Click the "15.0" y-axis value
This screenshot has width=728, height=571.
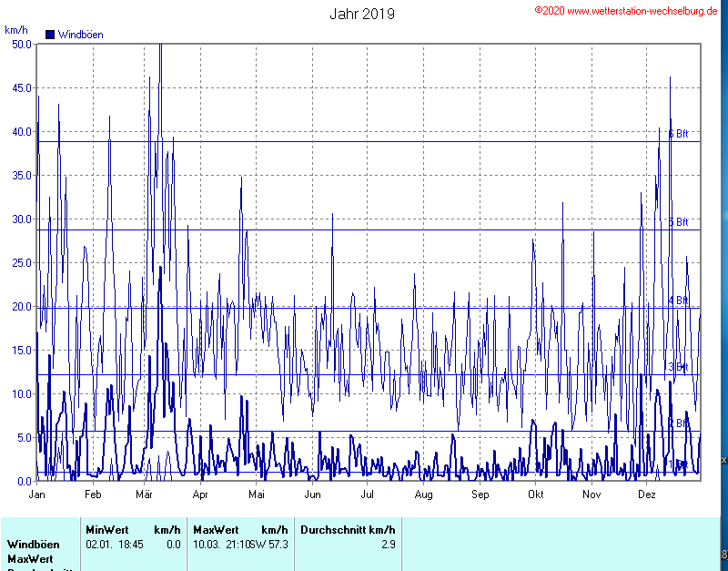(22, 351)
